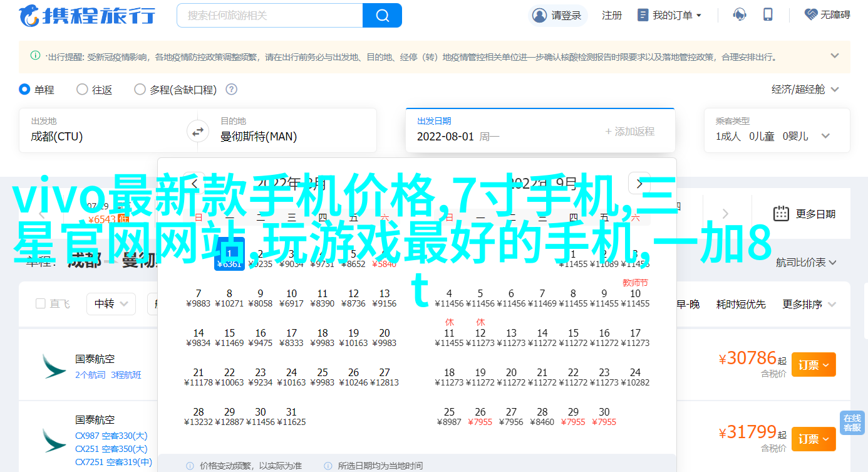The height and width of the screenshot is (472, 868).
Task: Select the 往返 round-trip radio
Action: 82,90
